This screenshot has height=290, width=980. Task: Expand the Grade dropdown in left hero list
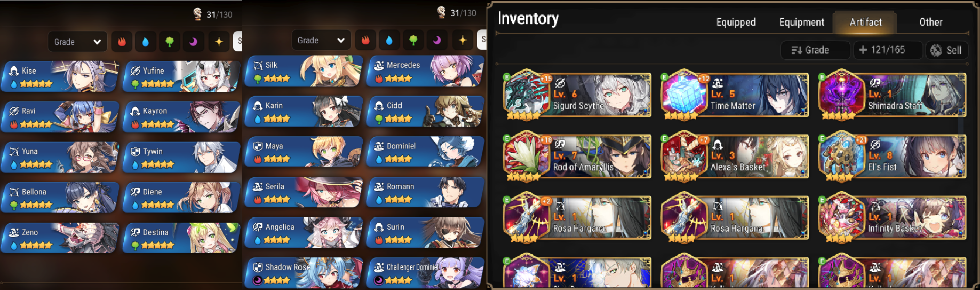(77, 42)
